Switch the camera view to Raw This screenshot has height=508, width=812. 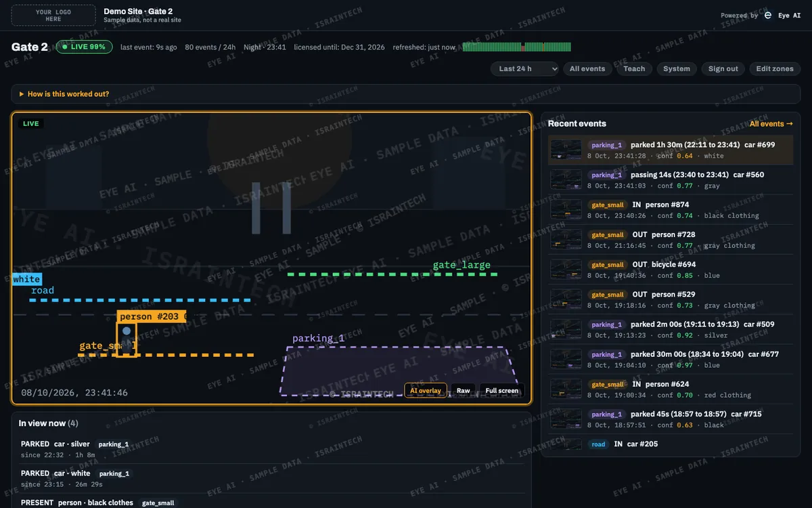pos(464,391)
